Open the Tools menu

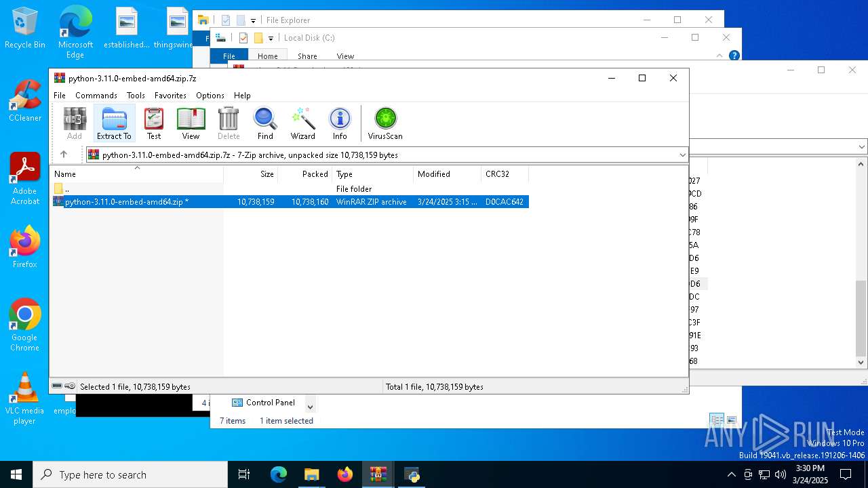tap(136, 96)
